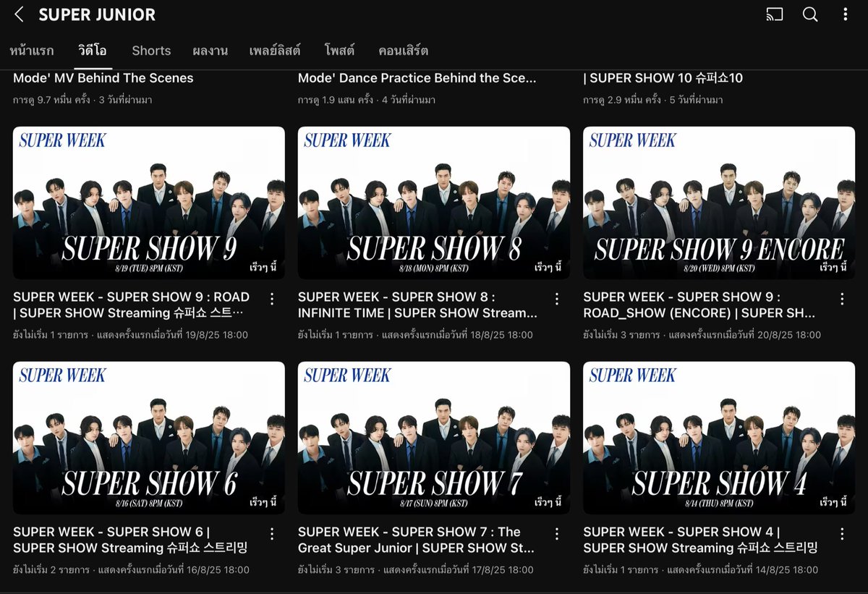Click premiere info dated 20/8/25 18:00
This screenshot has height=594, width=868.
coord(702,335)
